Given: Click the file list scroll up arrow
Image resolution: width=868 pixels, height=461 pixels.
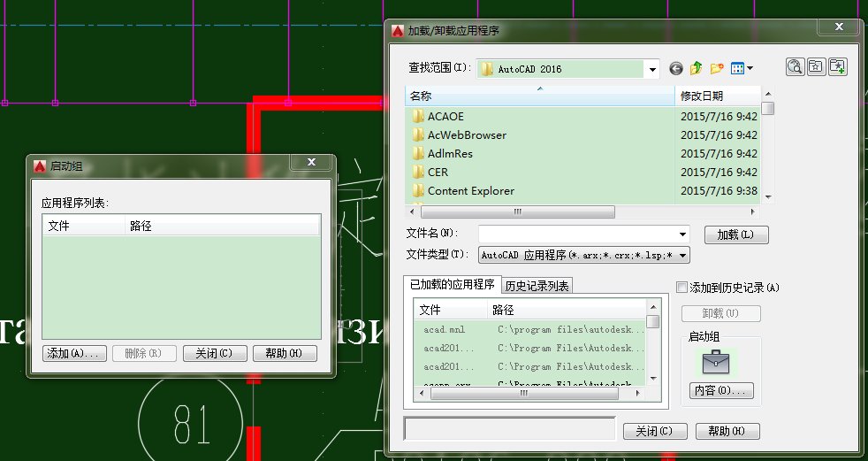Looking at the screenshot, I should (x=768, y=93).
